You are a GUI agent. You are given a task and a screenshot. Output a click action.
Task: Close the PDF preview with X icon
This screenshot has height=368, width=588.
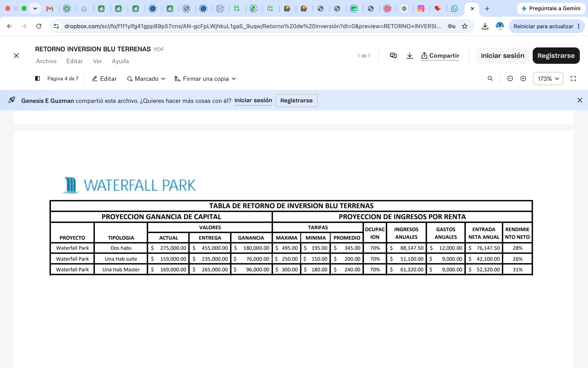(x=16, y=55)
